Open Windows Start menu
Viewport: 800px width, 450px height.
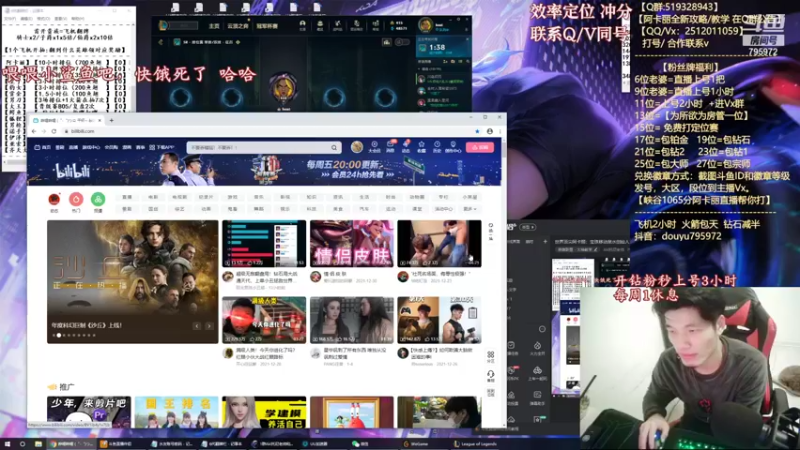[x=7, y=444]
